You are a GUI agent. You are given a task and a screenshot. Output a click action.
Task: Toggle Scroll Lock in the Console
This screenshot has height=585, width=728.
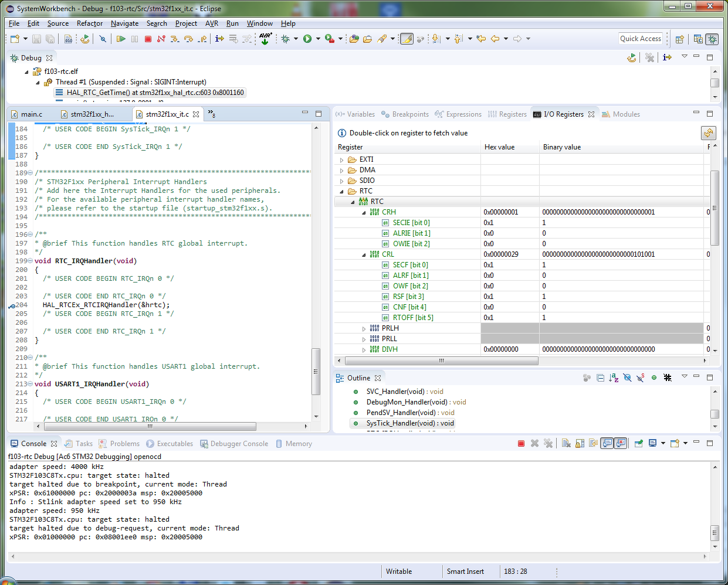coord(580,444)
